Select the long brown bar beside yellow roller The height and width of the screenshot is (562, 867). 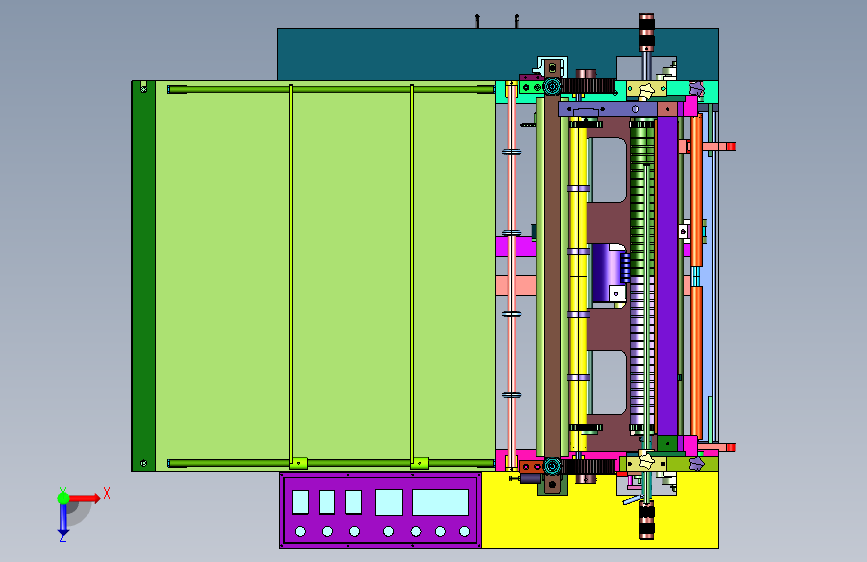point(552,277)
